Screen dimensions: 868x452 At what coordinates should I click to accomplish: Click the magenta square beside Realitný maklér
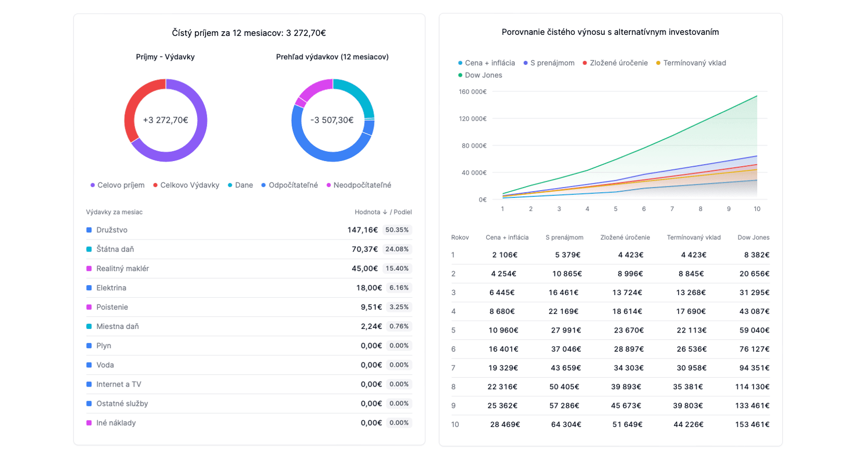pos(89,269)
